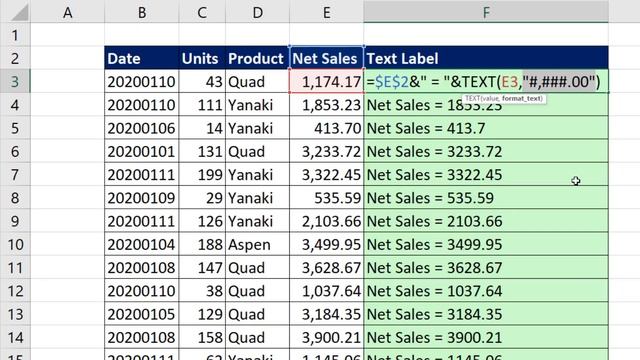The width and height of the screenshot is (640, 360).
Task: Select units cell 131
Action: pyautogui.click(x=202, y=151)
